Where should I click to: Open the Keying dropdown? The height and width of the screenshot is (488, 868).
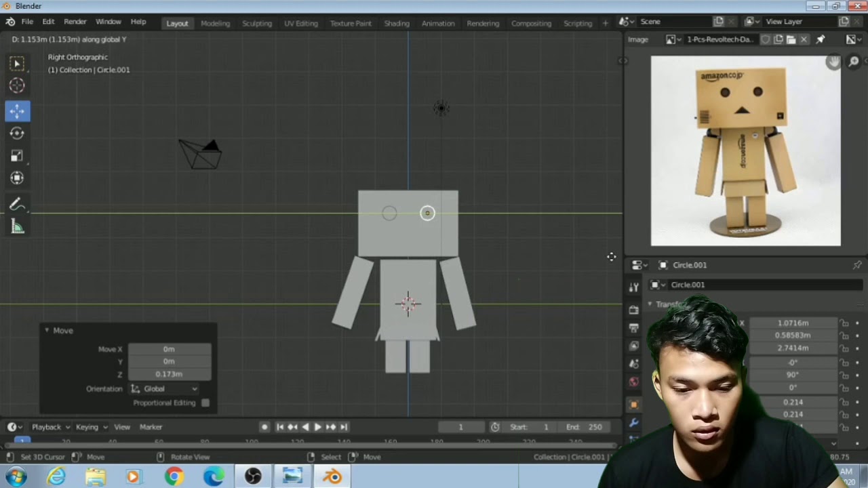click(x=92, y=427)
